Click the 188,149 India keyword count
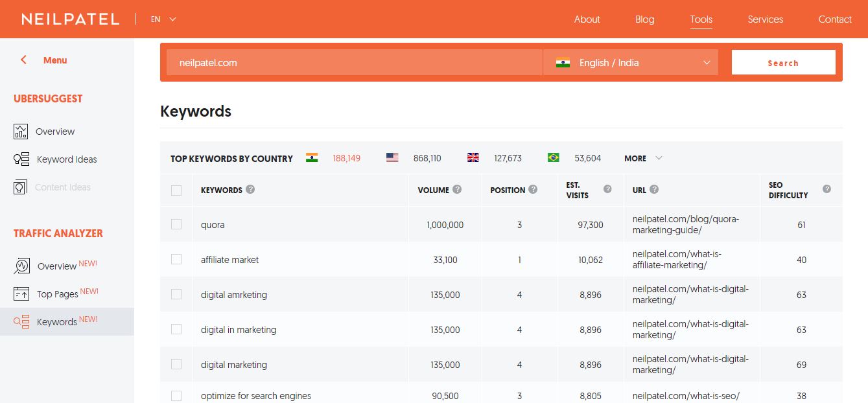Image resolution: width=868 pixels, height=403 pixels. (x=346, y=158)
